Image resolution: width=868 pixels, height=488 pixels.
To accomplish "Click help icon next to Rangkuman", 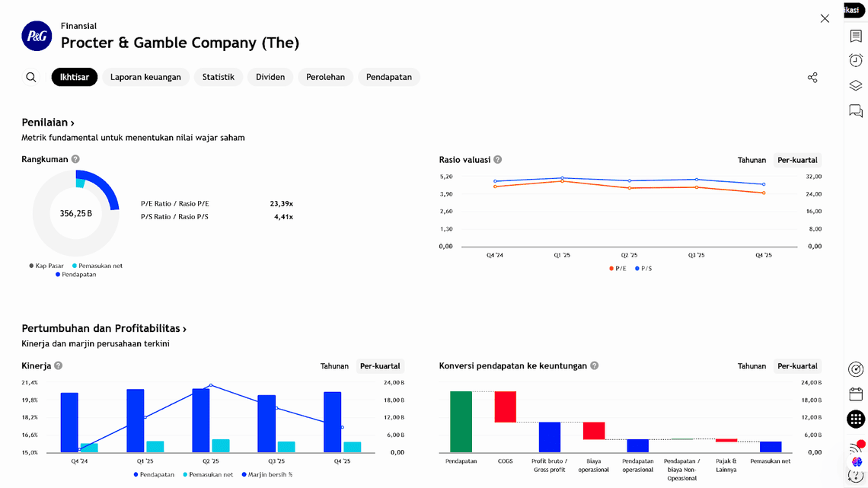I will pos(75,160).
